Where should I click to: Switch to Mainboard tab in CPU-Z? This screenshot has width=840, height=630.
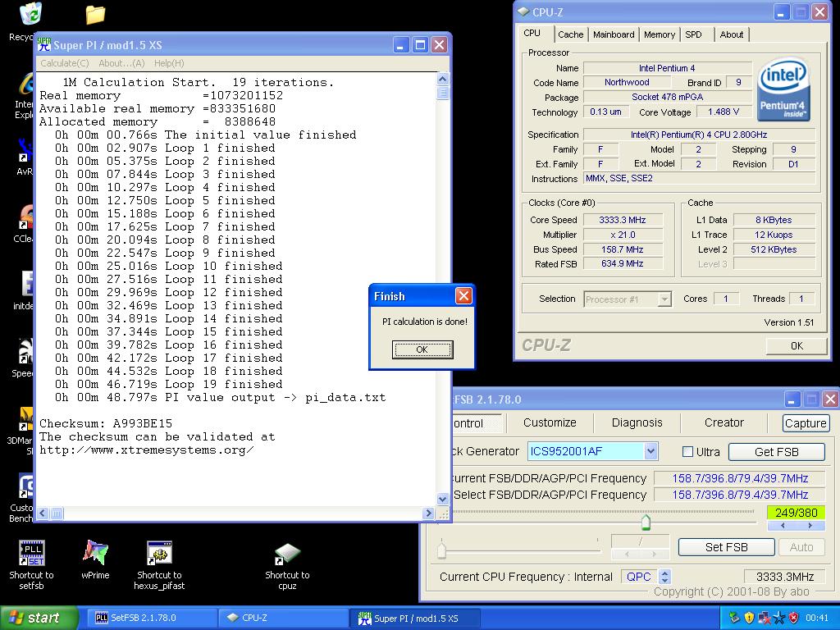[x=614, y=34]
